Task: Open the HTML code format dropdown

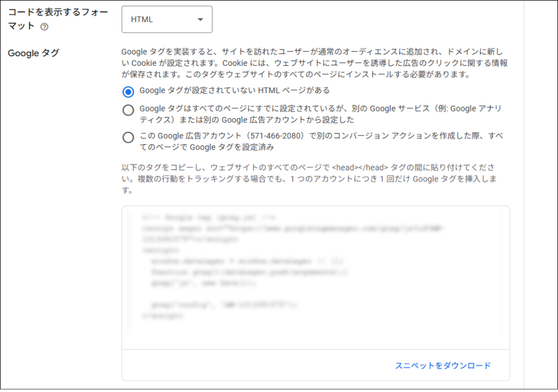Action: pyautogui.click(x=167, y=19)
